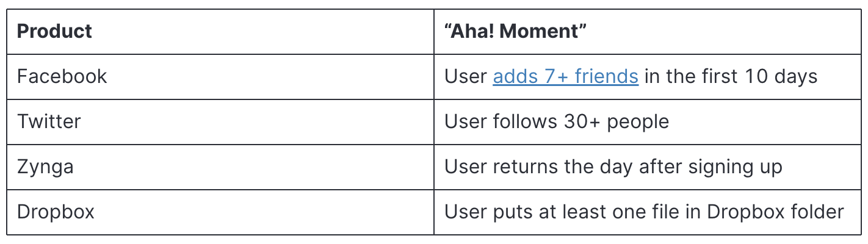This screenshot has width=868, height=244.
Task: Click the 'Product' column header
Action: coord(55,31)
